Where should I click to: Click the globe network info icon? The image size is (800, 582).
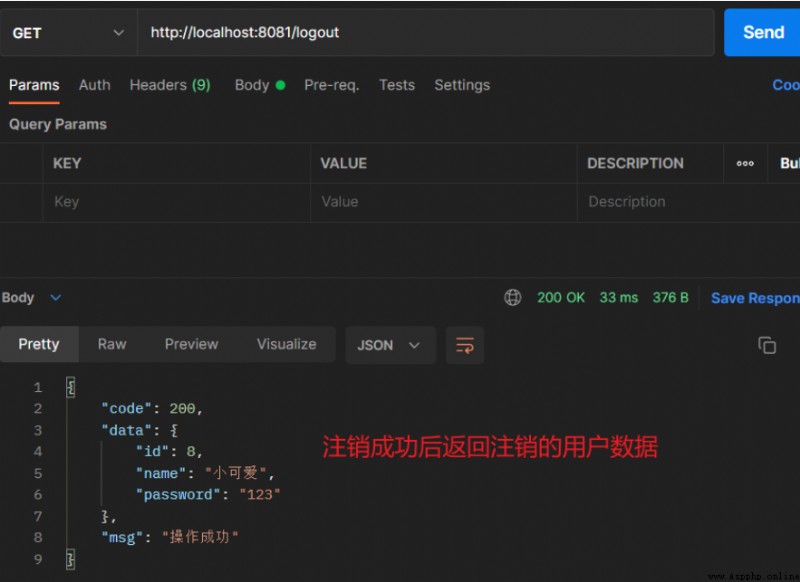click(512, 297)
